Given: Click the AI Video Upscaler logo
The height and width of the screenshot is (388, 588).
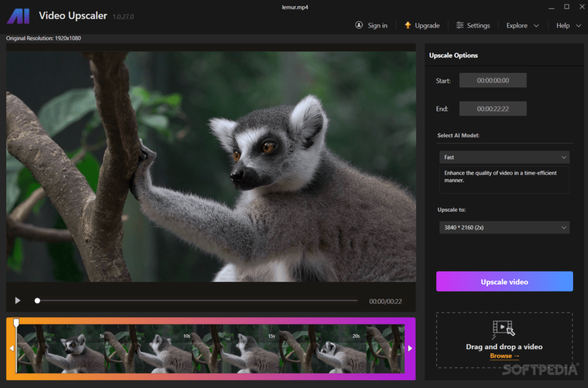Looking at the screenshot, I should tap(18, 17).
